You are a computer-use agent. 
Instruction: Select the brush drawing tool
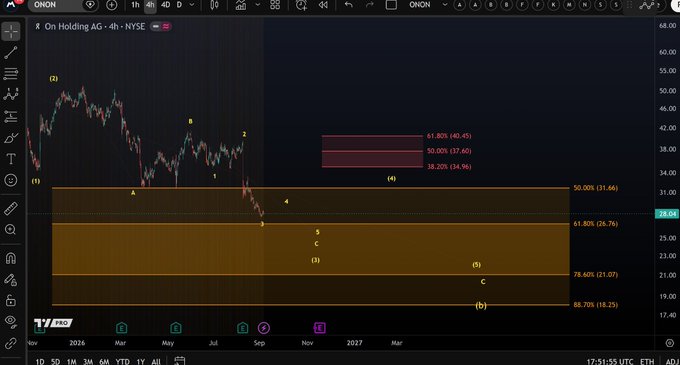tap(11, 138)
